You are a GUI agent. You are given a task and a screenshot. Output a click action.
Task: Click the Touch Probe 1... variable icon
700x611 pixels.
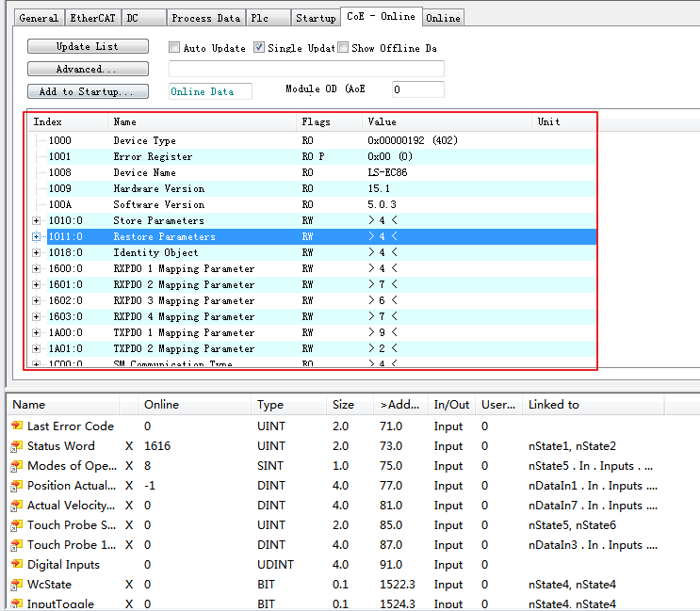[17, 544]
